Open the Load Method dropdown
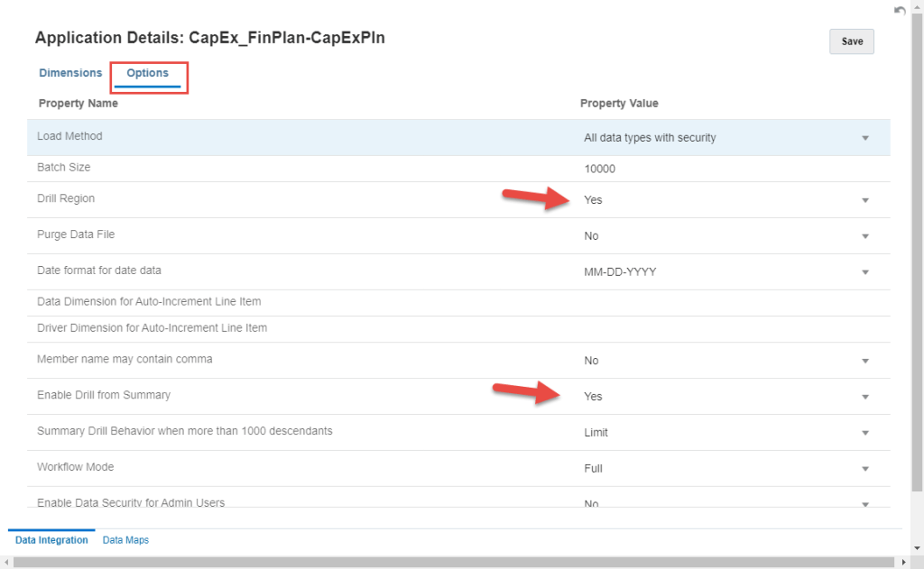 pos(864,138)
